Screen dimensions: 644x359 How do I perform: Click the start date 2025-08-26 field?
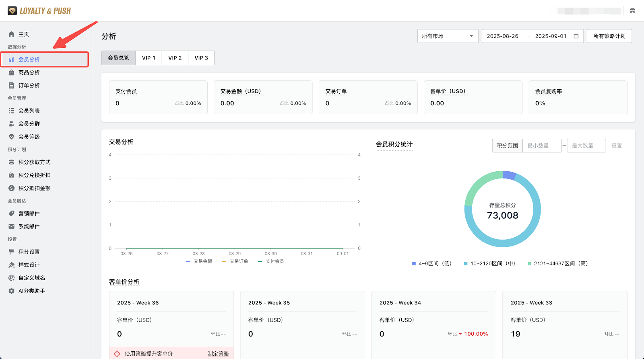pyautogui.click(x=503, y=36)
